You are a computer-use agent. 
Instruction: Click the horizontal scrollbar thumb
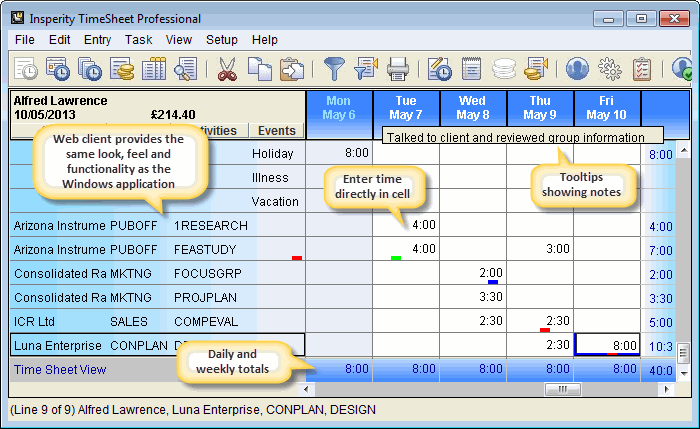[x=562, y=389]
